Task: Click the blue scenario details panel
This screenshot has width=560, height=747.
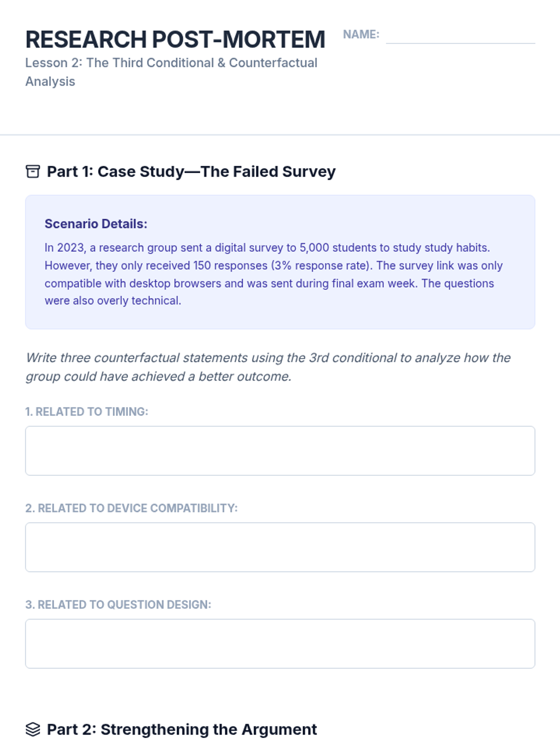Action: pyautogui.click(x=280, y=262)
